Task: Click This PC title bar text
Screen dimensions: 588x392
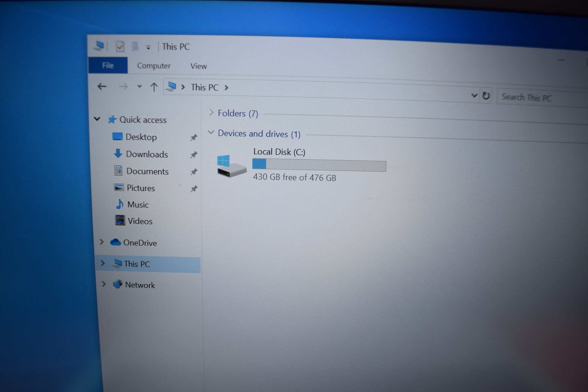Action: point(176,47)
